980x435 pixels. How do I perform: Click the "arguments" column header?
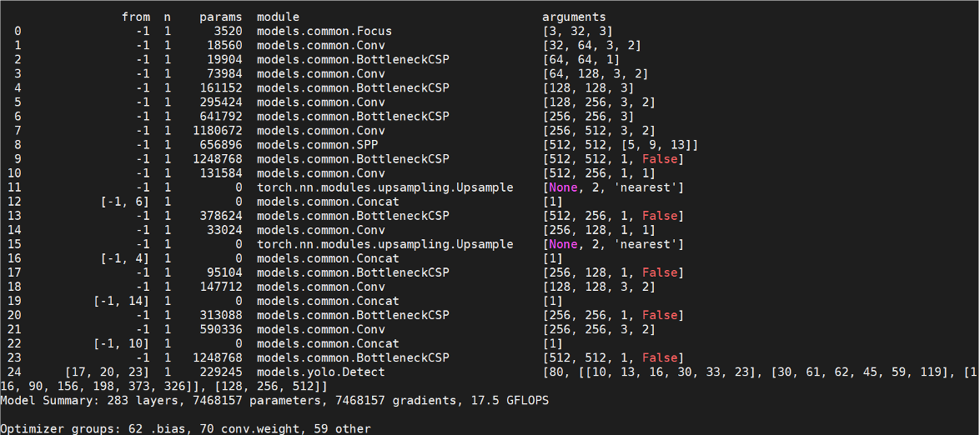[x=574, y=17]
